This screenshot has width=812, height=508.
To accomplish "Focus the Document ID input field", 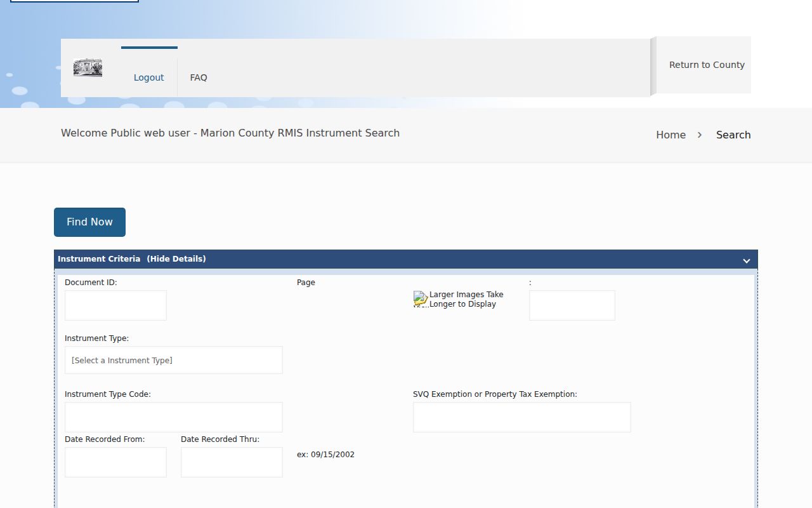I will pos(115,305).
